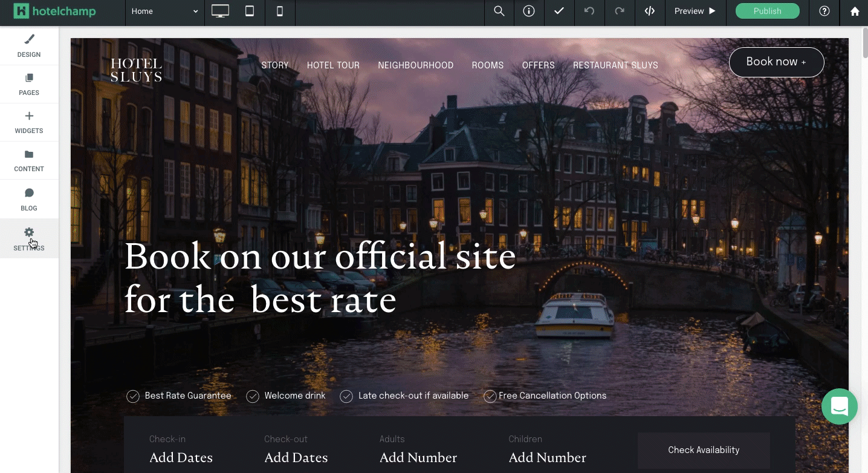The height and width of the screenshot is (473, 868).
Task: Click the checkmark icon in toolbar
Action: (559, 11)
